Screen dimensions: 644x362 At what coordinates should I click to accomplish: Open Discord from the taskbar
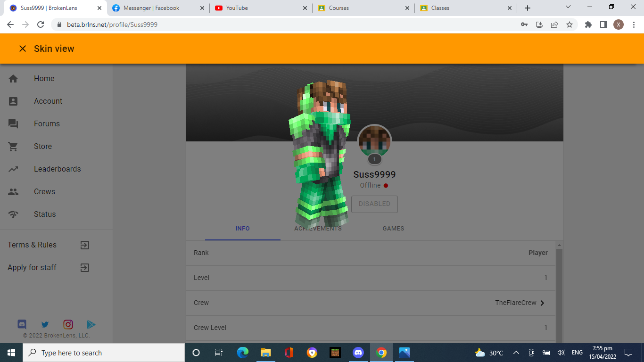tap(358, 353)
